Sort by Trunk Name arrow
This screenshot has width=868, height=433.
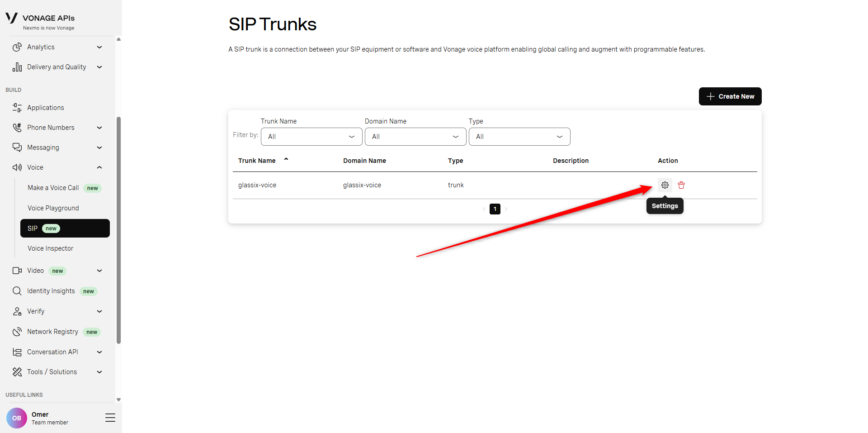coord(286,159)
